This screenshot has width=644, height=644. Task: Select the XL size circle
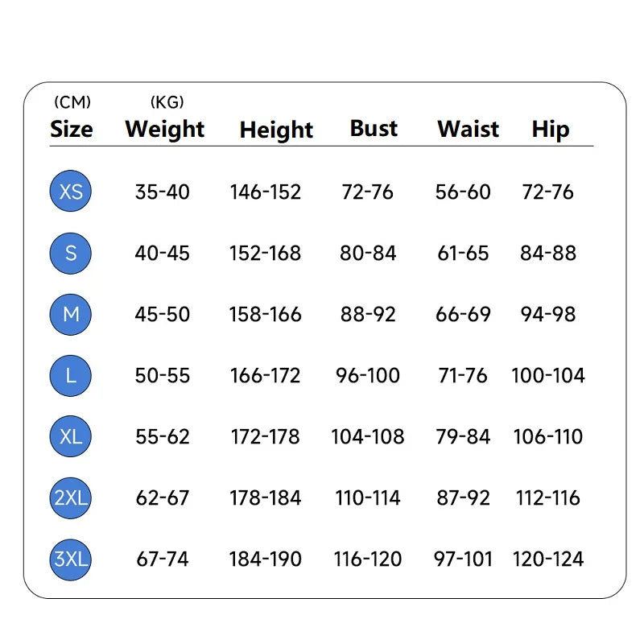(x=71, y=436)
